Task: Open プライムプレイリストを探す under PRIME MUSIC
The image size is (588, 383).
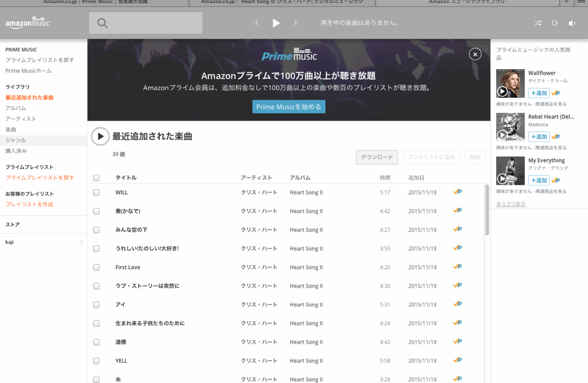Action: pos(39,60)
